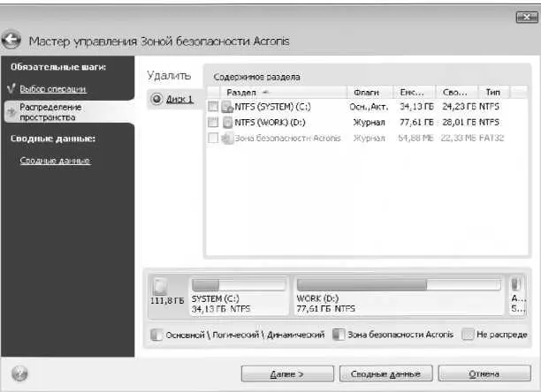
Task: Click the NTFS (WORK) (D:) row name
Action: (270, 123)
